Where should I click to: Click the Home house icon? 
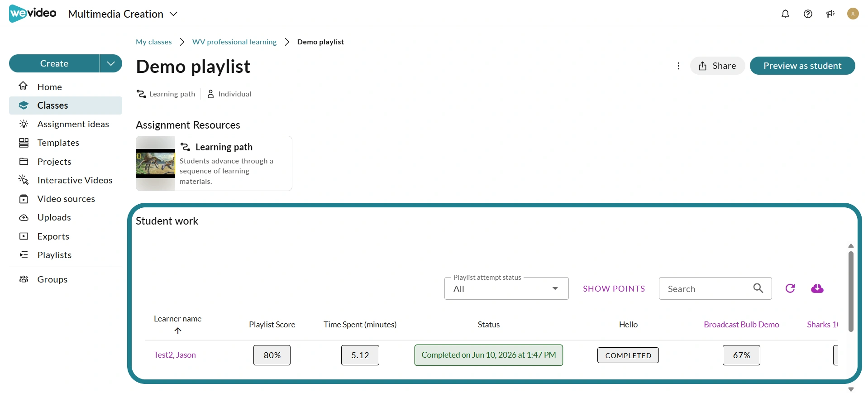[x=24, y=86]
